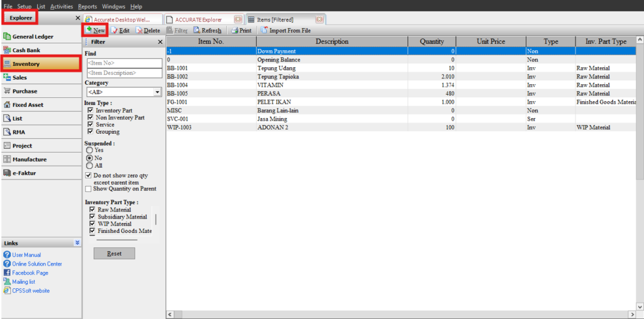Close the ACCURATE Explorer tab
This screenshot has width=644, height=319.
tap(237, 19)
